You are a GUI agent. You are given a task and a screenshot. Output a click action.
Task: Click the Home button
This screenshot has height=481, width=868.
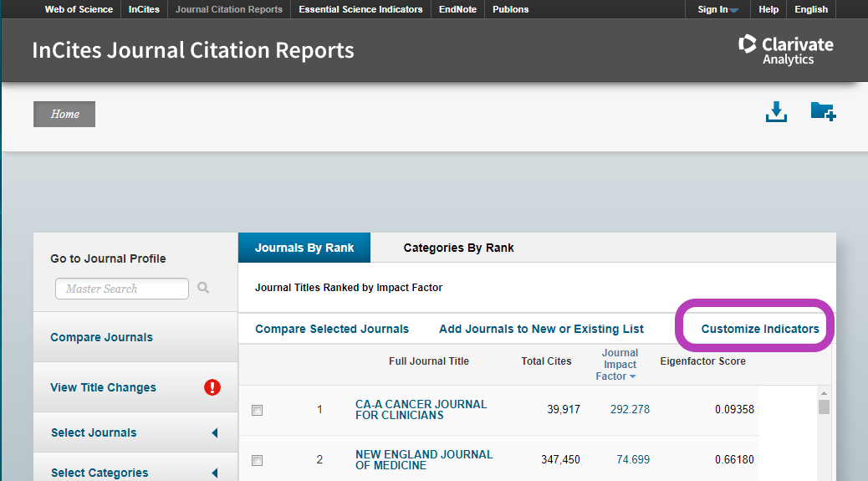[x=64, y=114]
